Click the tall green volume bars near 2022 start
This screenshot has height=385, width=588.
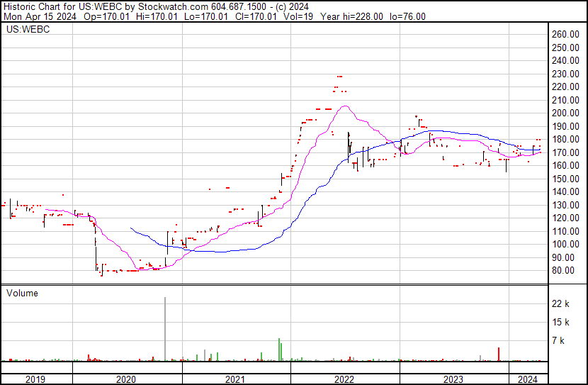click(281, 350)
